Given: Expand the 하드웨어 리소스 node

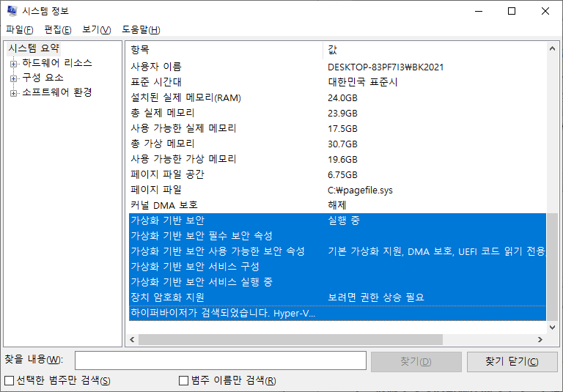Looking at the screenshot, I should pos(13,64).
